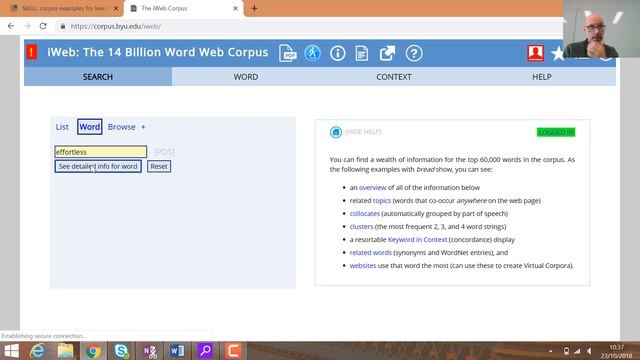Screen dimensions: 640x360
Task: Open the collocates link
Action: (364, 213)
